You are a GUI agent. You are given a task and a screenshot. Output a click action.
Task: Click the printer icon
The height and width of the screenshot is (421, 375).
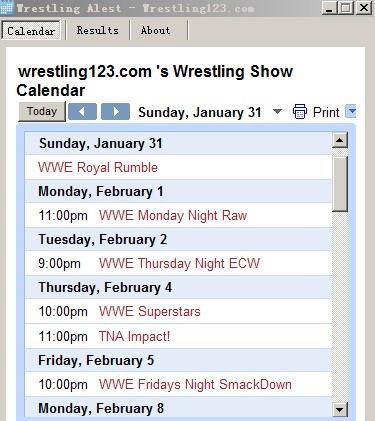pos(300,112)
